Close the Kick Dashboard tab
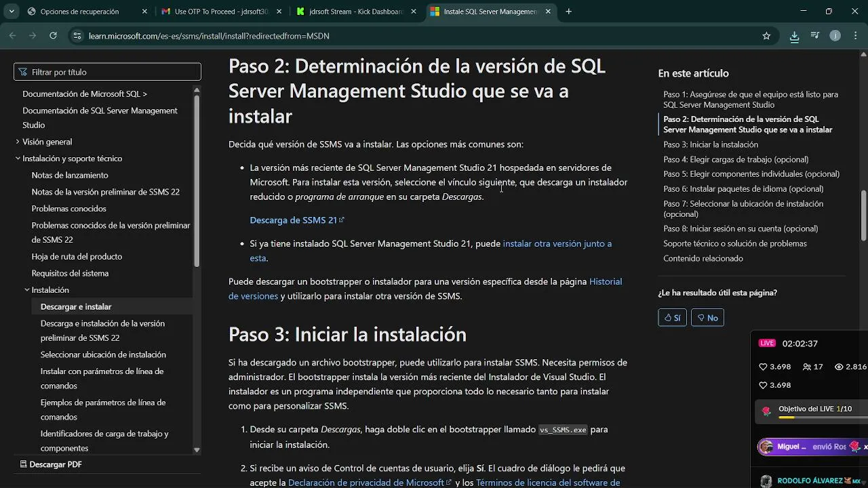Screen dimensions: 868x488 point(415,12)
